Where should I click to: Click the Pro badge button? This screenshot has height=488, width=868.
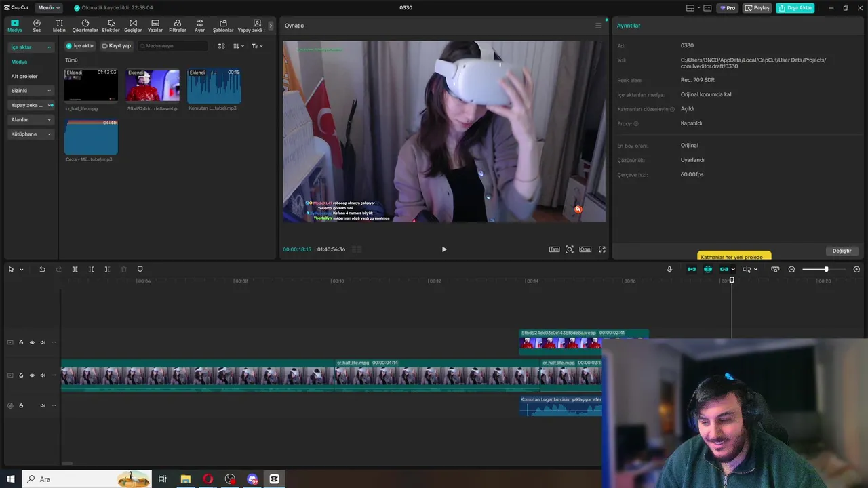click(728, 8)
